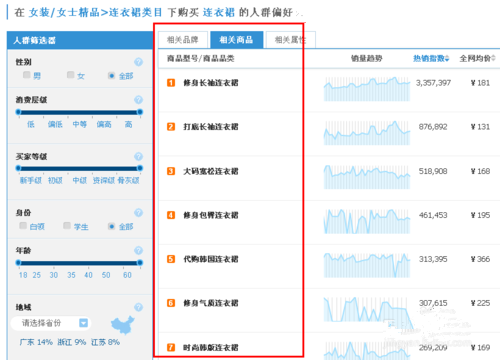The width and height of the screenshot is (500, 360).
Task: Click help icon beside 消费层级
Action: 138,100
